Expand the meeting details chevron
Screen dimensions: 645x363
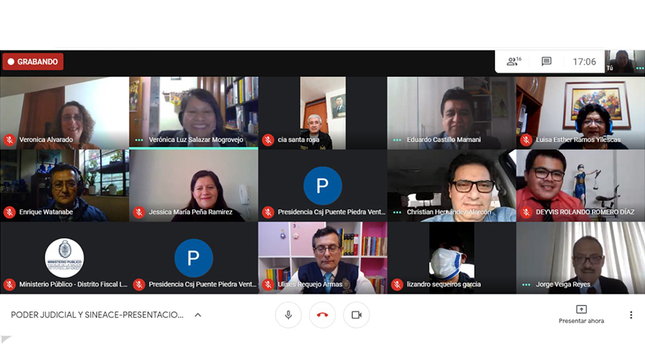coord(198,315)
